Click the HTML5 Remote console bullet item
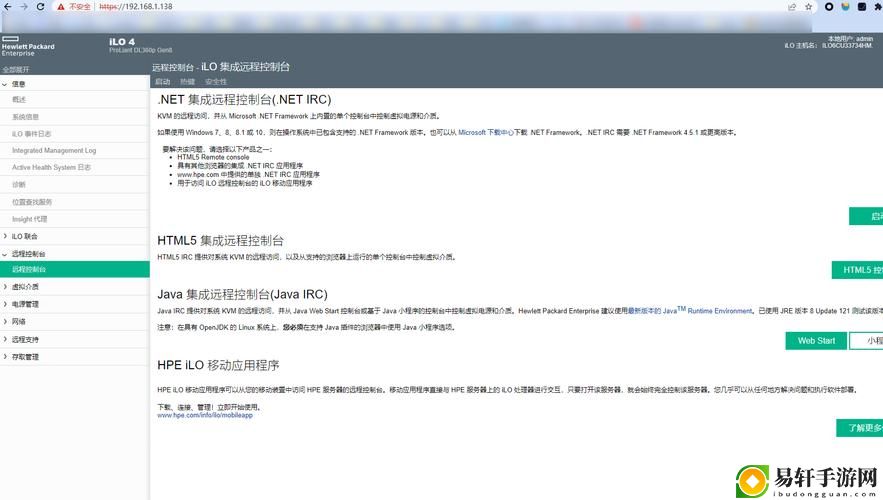Screen dimensions: 883x500 [213, 158]
